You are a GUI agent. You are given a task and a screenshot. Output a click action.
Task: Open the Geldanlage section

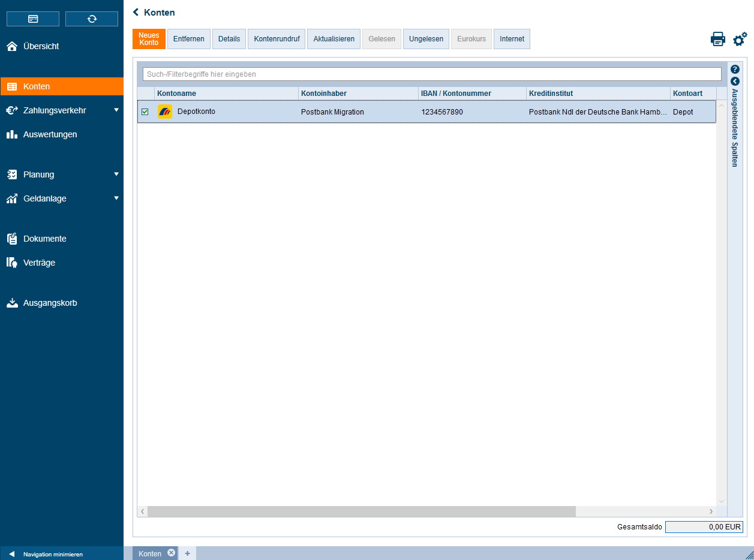tap(45, 198)
